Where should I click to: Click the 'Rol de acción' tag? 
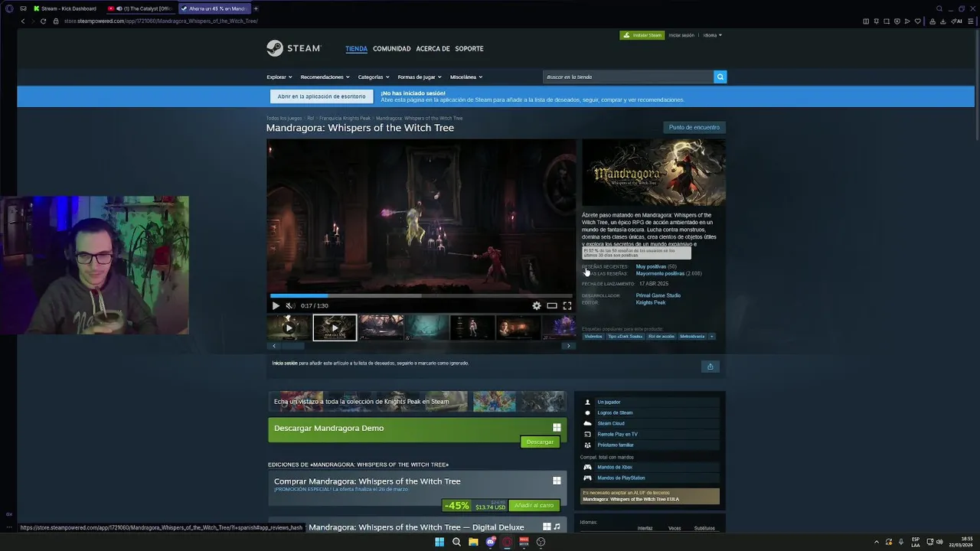tap(661, 336)
